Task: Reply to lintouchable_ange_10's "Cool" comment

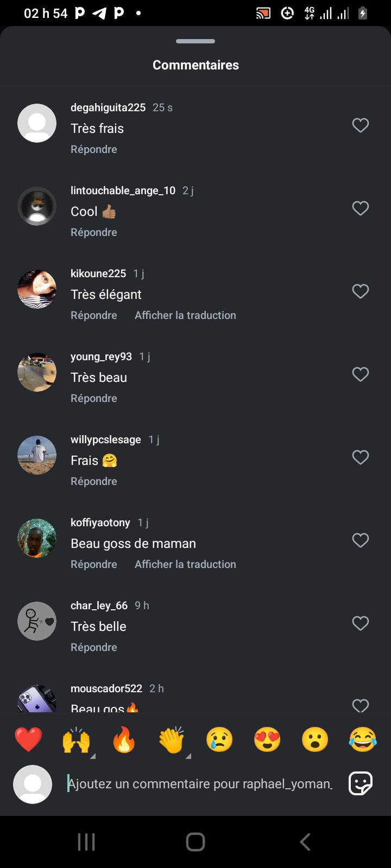Action: pos(94,232)
